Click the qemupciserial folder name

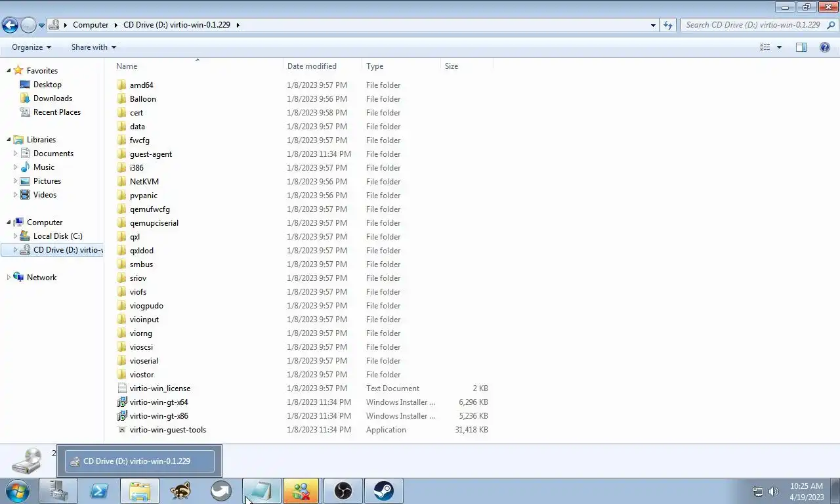154,223
